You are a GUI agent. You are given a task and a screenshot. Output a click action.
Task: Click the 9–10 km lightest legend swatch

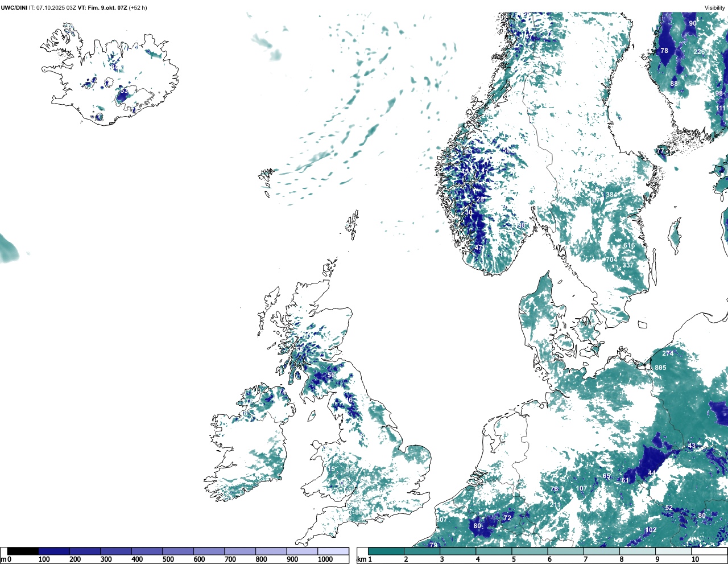click(x=674, y=551)
